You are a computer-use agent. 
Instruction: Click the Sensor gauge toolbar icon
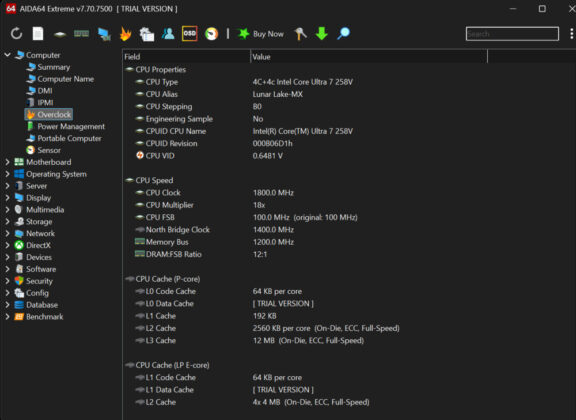[x=212, y=34]
